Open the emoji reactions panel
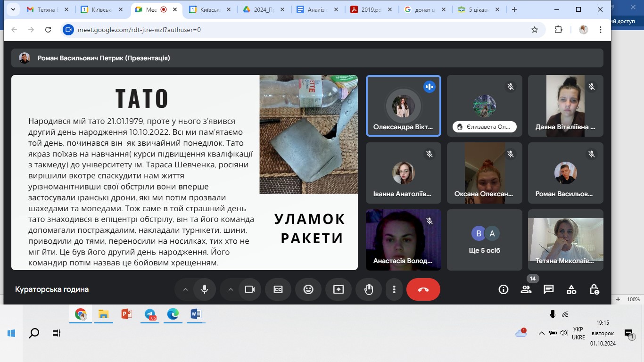The image size is (644, 362). click(308, 289)
